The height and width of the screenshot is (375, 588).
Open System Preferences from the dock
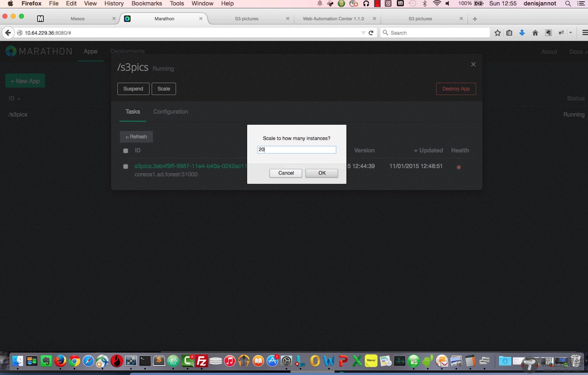[x=286, y=361]
